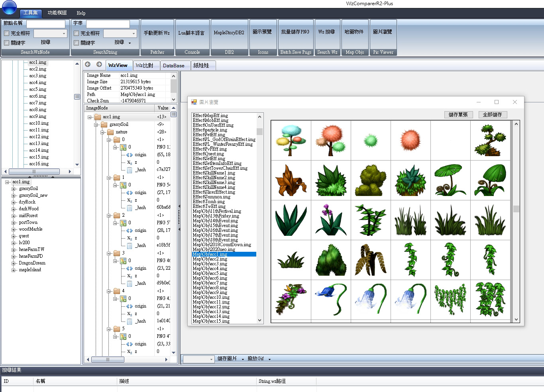Open the 儲存圖片 dropdown arrow

243,359
